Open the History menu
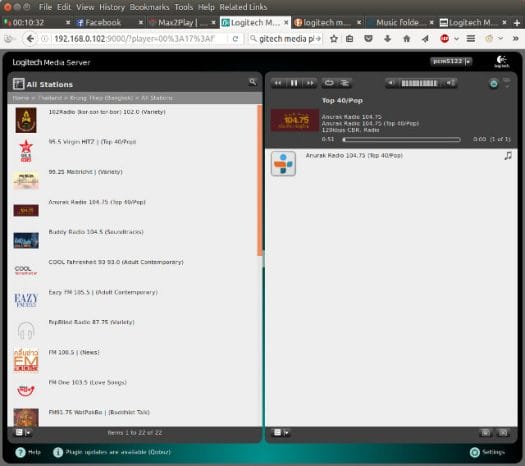Viewport: 525px width, 466px height. (112, 7)
